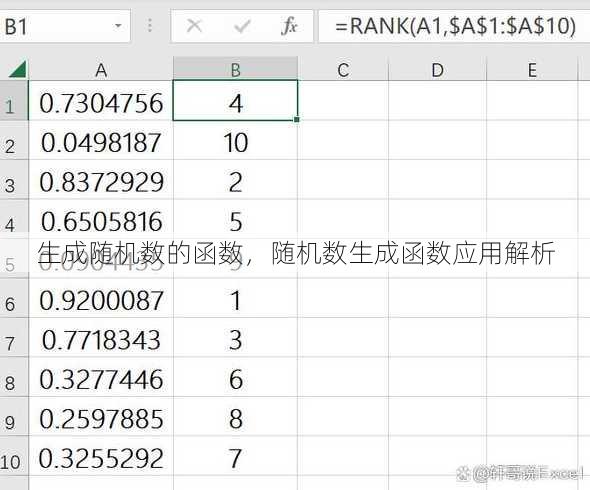Select row 9 header
Viewport: 590px width, 490px height.
(14, 417)
